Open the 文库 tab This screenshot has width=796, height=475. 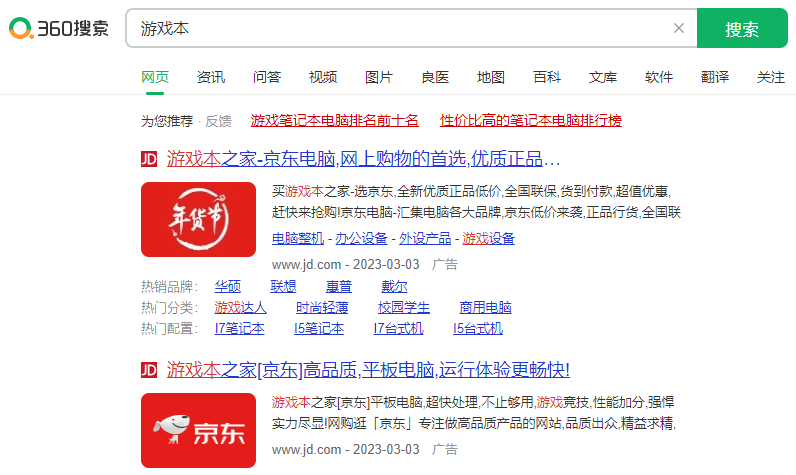[x=603, y=77]
